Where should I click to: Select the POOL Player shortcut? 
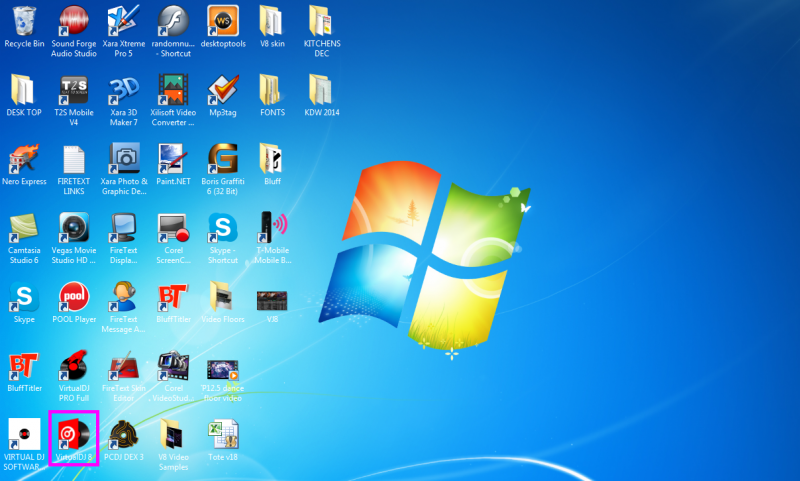coord(74,297)
